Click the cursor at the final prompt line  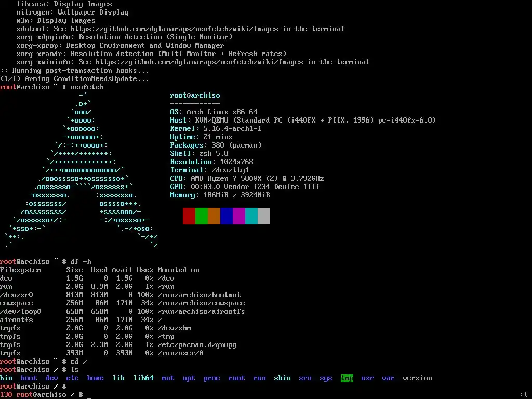pyautogui.click(x=89, y=397)
